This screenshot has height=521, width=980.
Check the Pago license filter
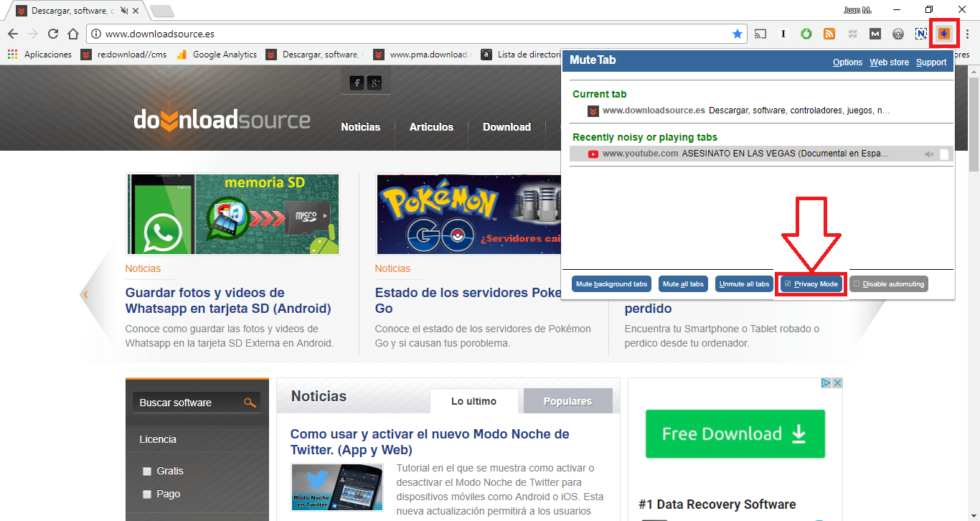pyautogui.click(x=147, y=494)
